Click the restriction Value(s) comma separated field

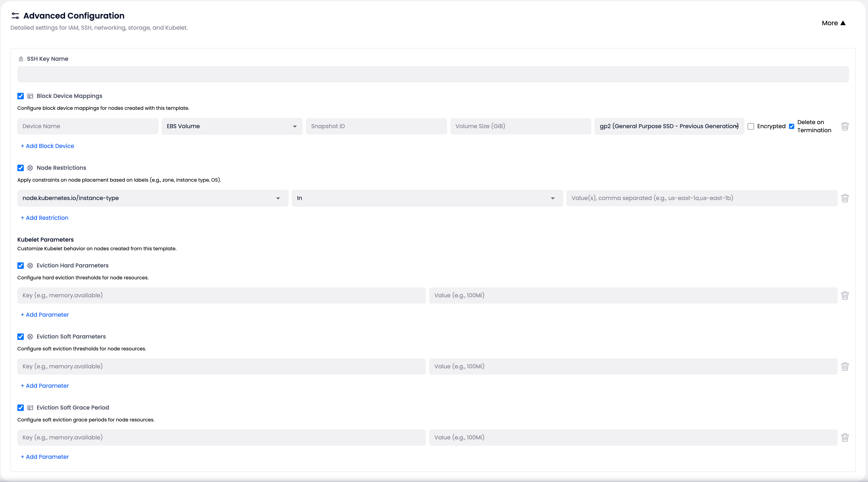pyautogui.click(x=702, y=198)
